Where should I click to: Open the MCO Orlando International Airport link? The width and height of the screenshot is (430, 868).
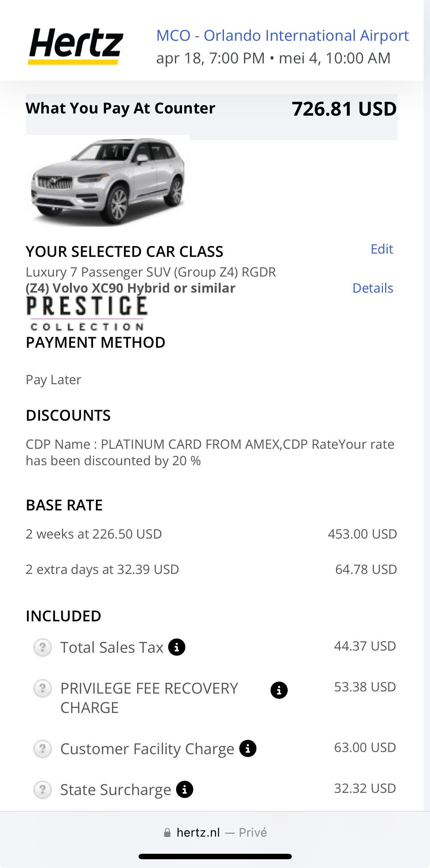coord(282,36)
